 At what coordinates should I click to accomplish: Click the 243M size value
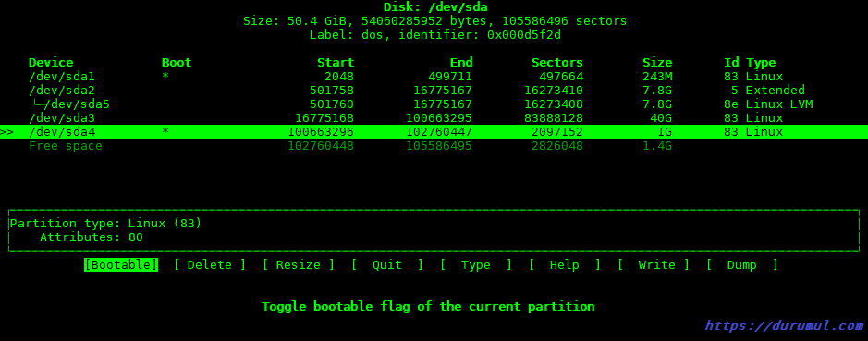click(x=657, y=77)
